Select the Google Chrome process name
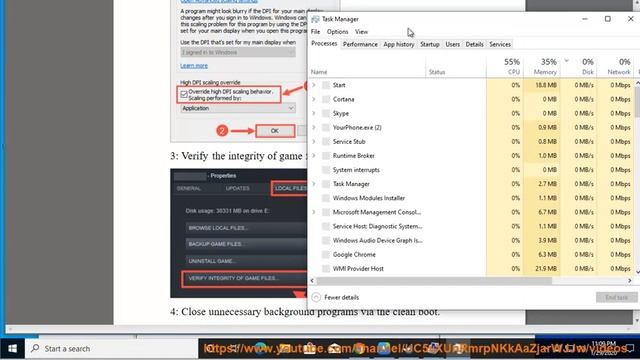The height and width of the screenshot is (360, 640). tap(354, 255)
